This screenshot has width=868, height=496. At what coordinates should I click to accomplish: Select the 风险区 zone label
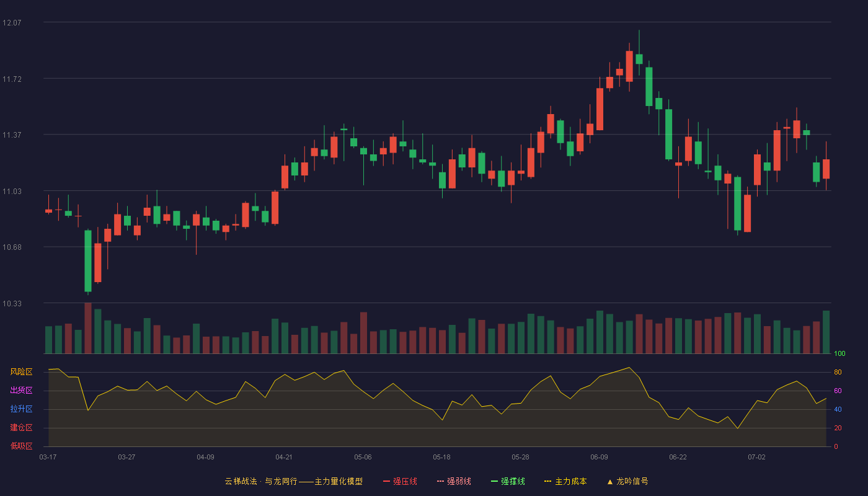pyautogui.click(x=21, y=372)
